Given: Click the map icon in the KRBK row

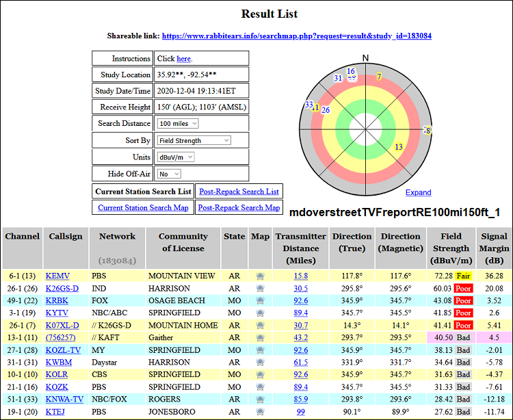Looking at the screenshot, I should pos(259,301).
